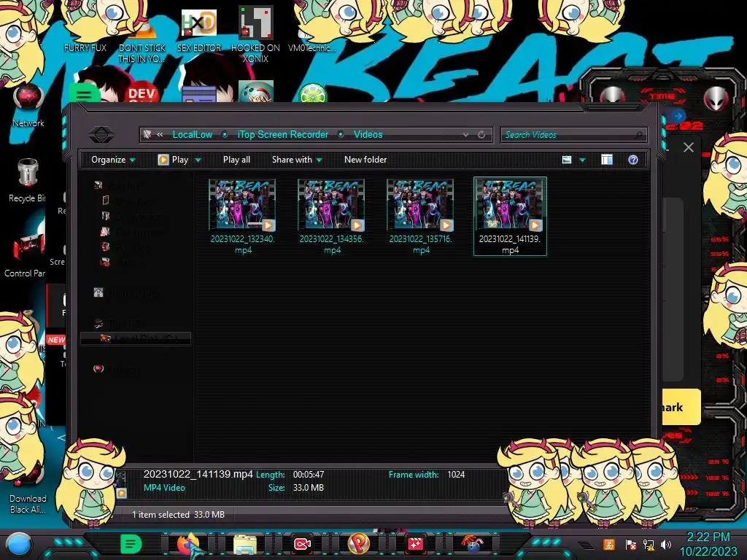
Task: Launch the SEX EDITOR HxD icon
Action: tap(199, 31)
